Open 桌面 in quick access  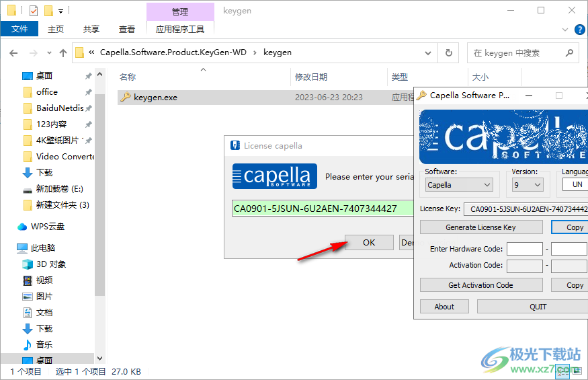tap(44, 76)
